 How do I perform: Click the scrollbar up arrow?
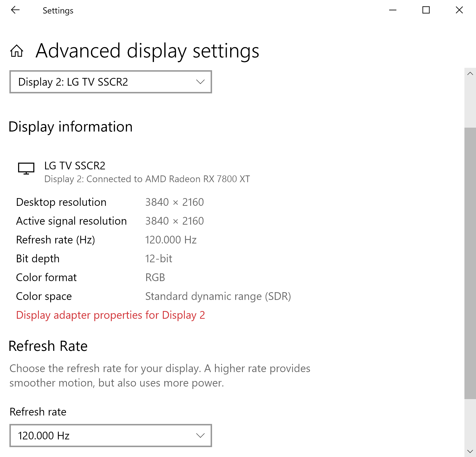pos(470,74)
